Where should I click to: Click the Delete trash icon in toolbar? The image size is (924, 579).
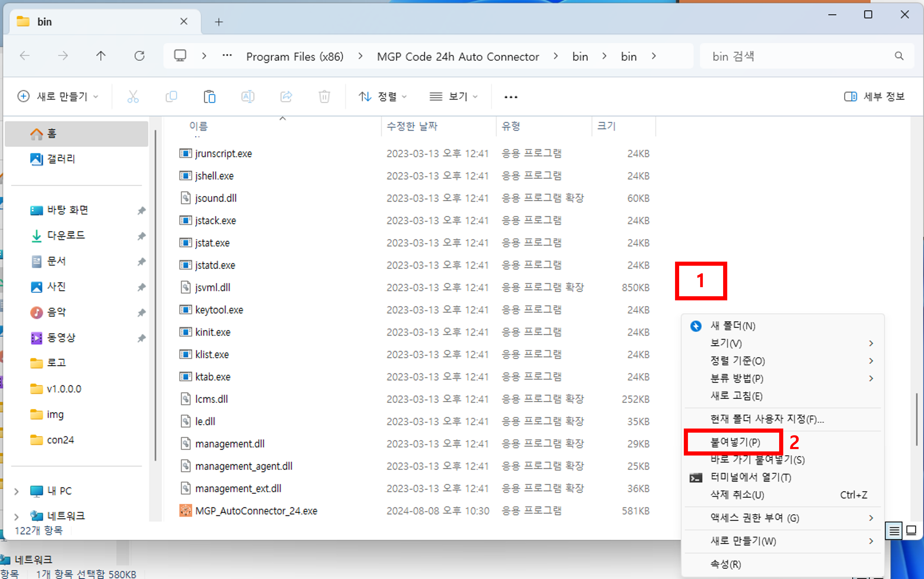(324, 97)
